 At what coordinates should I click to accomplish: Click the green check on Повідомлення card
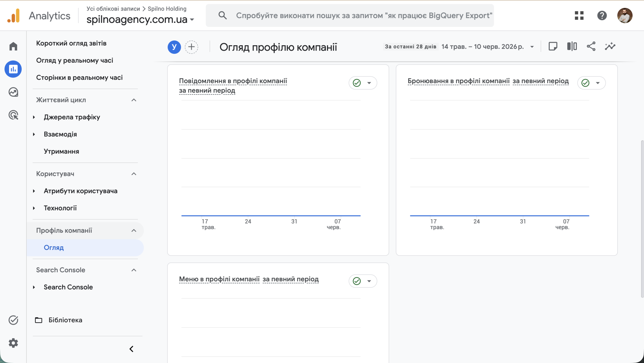[x=357, y=83]
